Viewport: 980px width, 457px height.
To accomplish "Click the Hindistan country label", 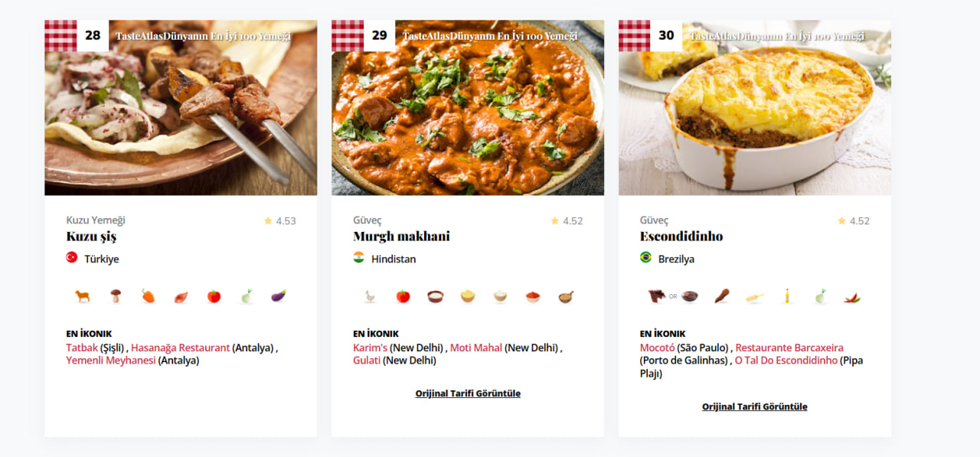I will [394, 260].
